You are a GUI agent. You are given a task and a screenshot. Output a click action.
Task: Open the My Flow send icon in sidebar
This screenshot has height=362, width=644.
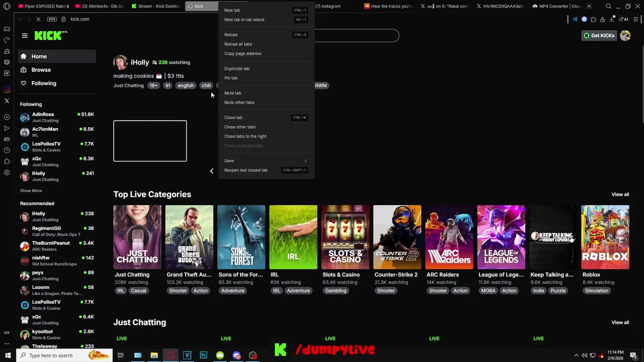tap(7, 128)
